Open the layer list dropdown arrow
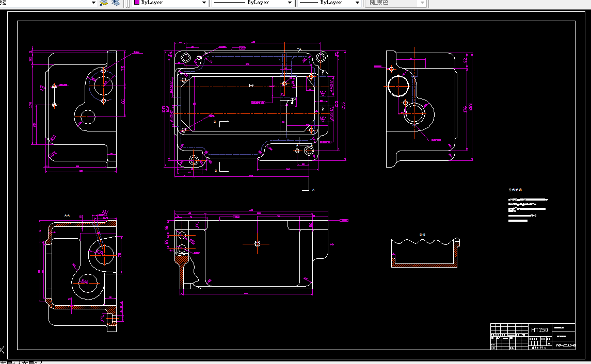This screenshot has width=591, height=364. point(93,3)
